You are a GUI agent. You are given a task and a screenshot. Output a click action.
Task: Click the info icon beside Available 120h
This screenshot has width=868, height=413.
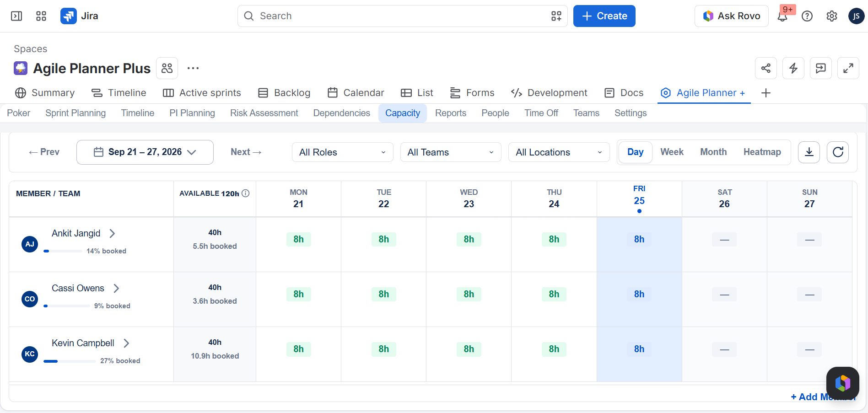click(246, 193)
